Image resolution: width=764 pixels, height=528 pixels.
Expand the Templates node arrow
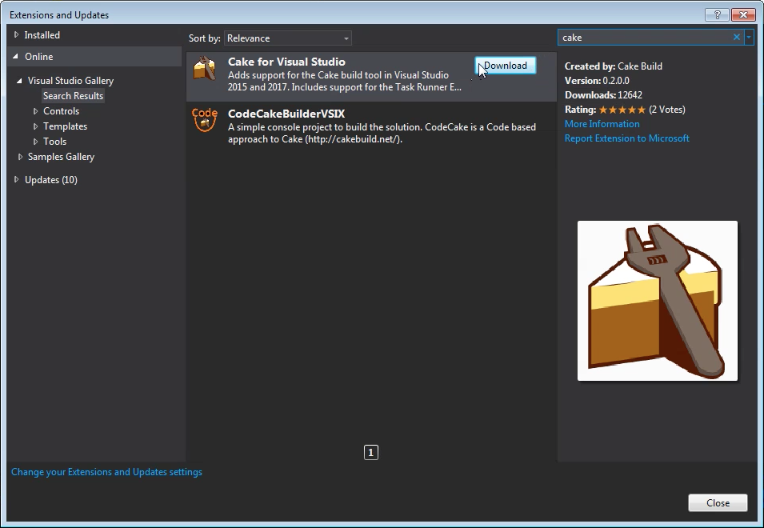click(x=35, y=126)
